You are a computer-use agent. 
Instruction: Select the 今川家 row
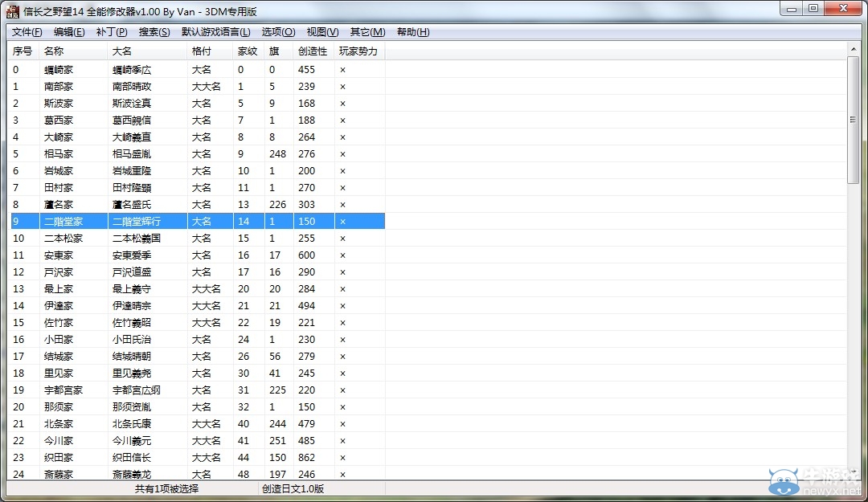198,441
